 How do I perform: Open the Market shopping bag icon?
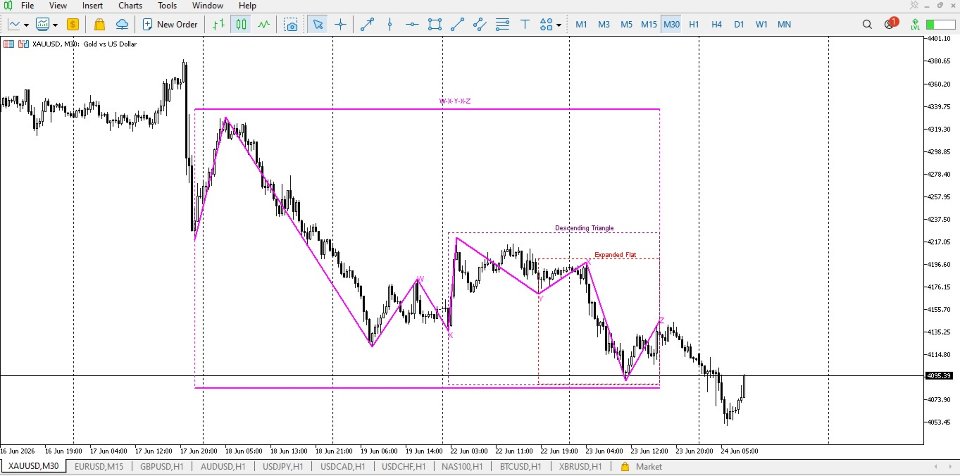[99, 25]
